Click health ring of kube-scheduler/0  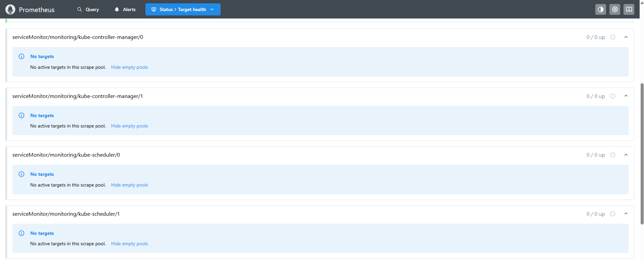tap(613, 155)
